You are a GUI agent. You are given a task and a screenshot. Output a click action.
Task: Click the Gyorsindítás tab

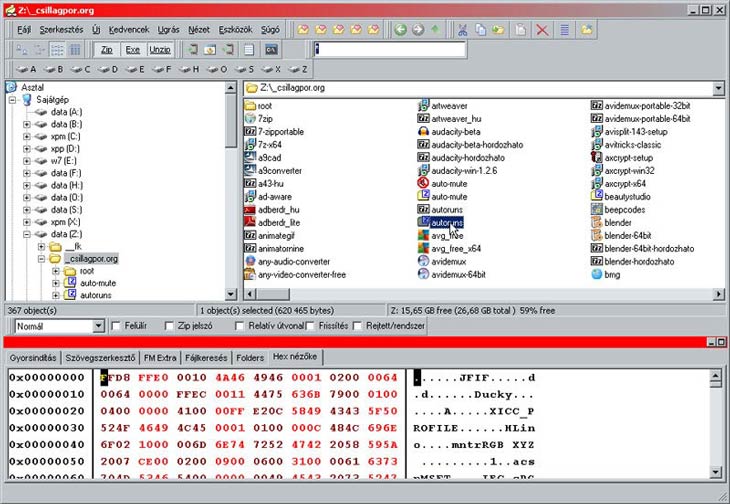tap(33, 358)
